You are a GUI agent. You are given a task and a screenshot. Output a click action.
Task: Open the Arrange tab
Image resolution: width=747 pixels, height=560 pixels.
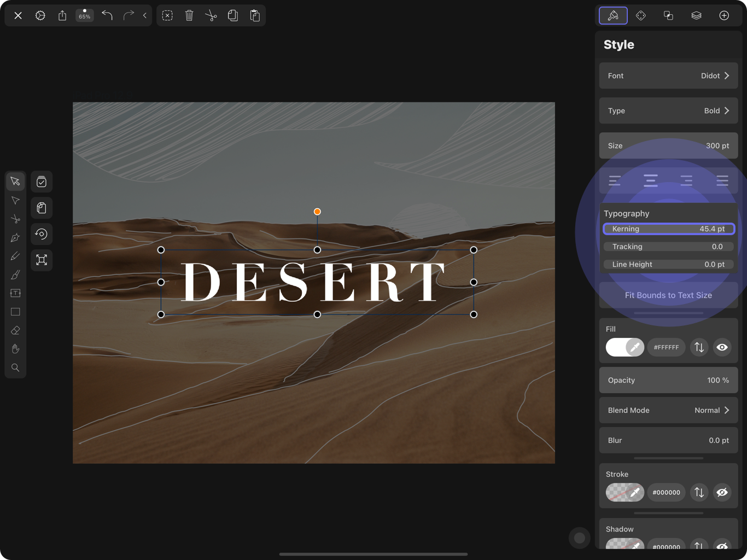641,15
